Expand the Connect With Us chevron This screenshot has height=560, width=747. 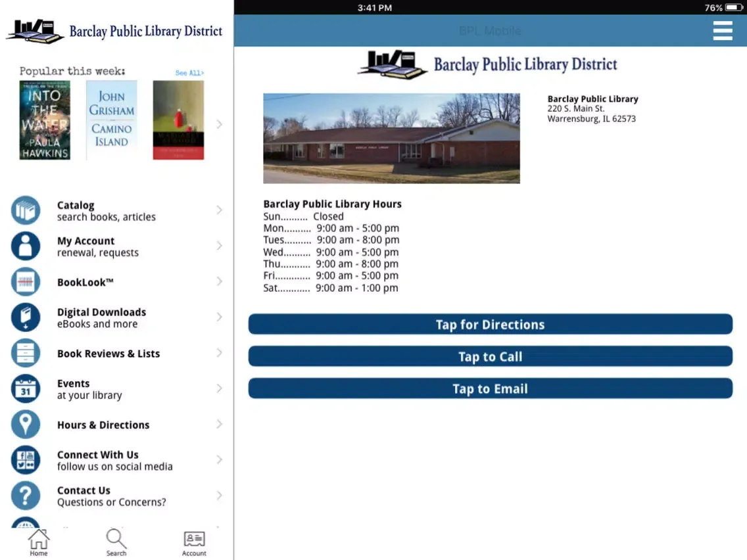pos(219,460)
